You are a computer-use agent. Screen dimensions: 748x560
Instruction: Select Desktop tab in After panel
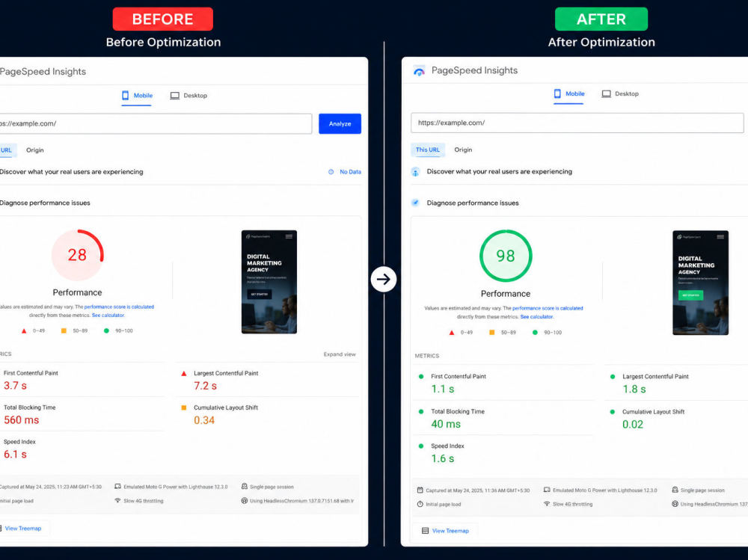point(620,94)
